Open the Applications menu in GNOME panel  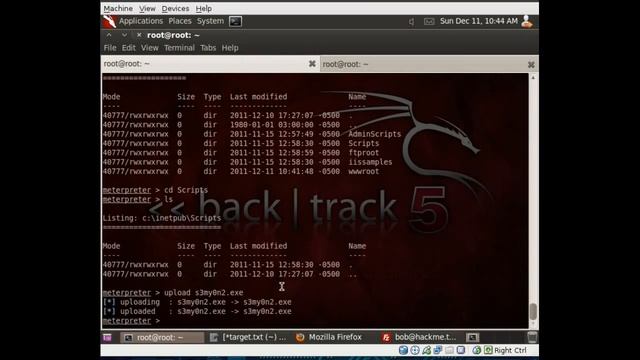(141, 21)
